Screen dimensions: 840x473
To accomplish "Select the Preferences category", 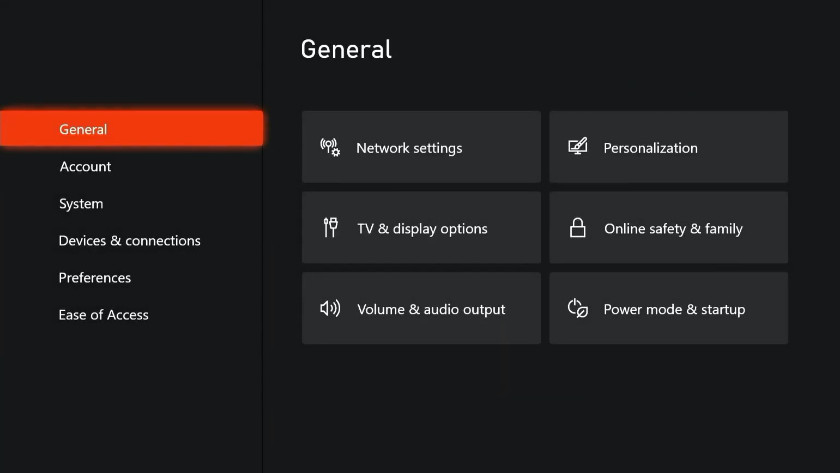I will pyautogui.click(x=95, y=277).
